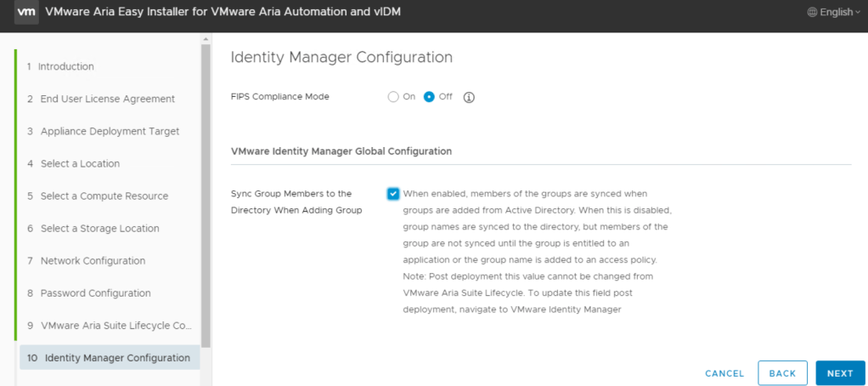Click the globe language icon
Image resolution: width=868 pixels, height=386 pixels.
click(812, 12)
